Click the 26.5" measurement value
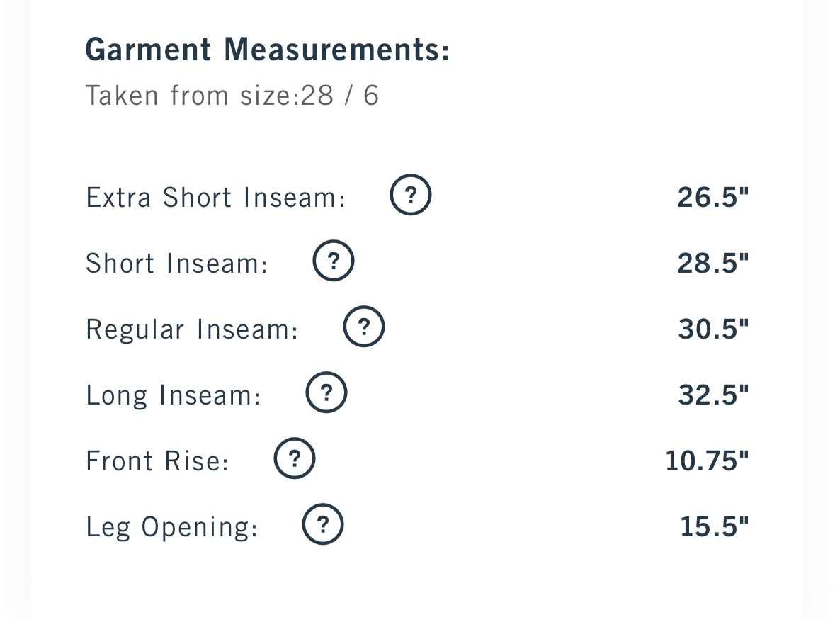Screen dimensions: 835x644 pyautogui.click(x=713, y=198)
